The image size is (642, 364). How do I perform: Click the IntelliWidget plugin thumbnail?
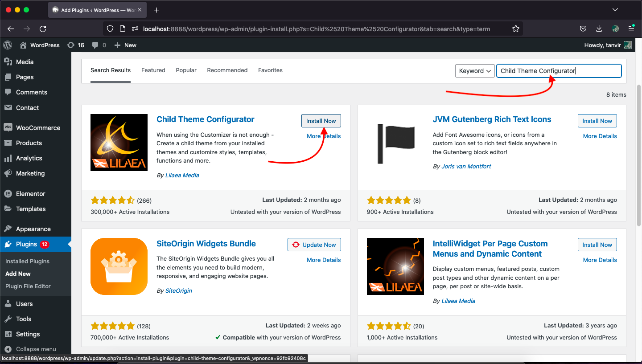[x=395, y=266]
